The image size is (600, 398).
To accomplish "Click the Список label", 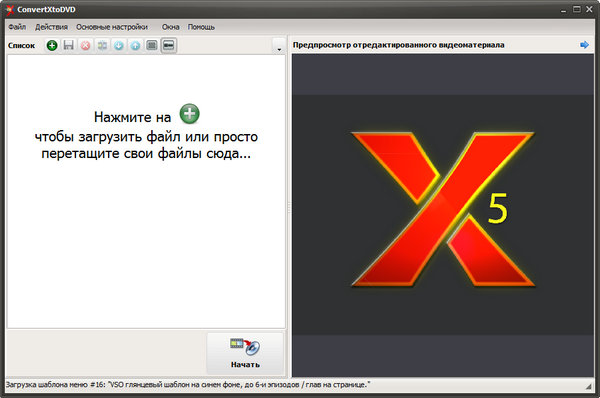I will tap(21, 46).
